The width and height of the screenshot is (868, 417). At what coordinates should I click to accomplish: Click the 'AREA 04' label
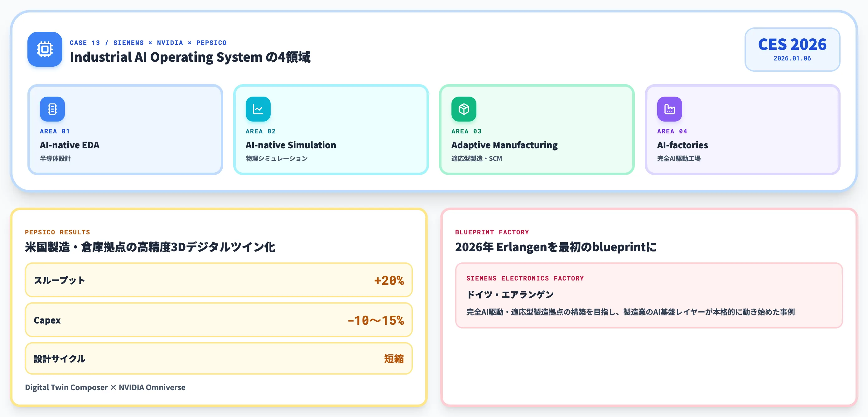(672, 131)
